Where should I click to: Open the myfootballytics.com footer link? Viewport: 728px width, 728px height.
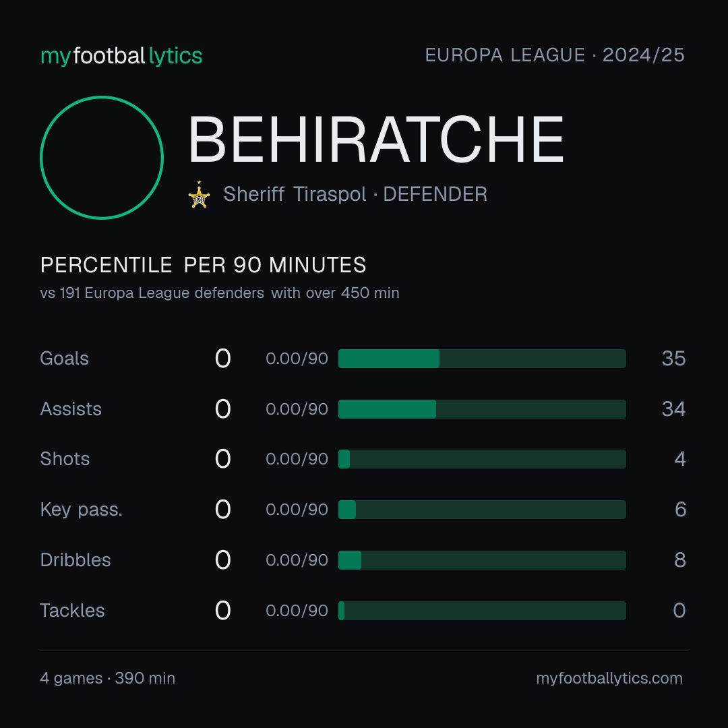pyautogui.click(x=609, y=678)
